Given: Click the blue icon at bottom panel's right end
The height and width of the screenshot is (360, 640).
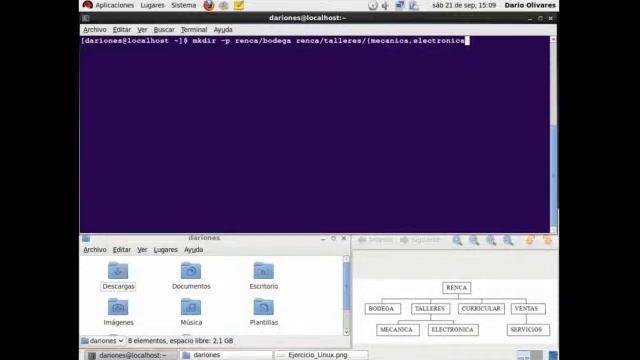Looking at the screenshot, I should click(x=553, y=355).
